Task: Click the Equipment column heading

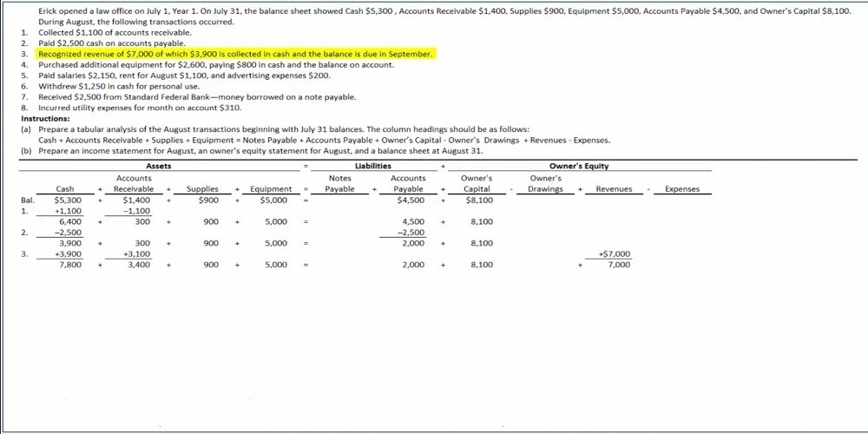Action: pos(271,189)
